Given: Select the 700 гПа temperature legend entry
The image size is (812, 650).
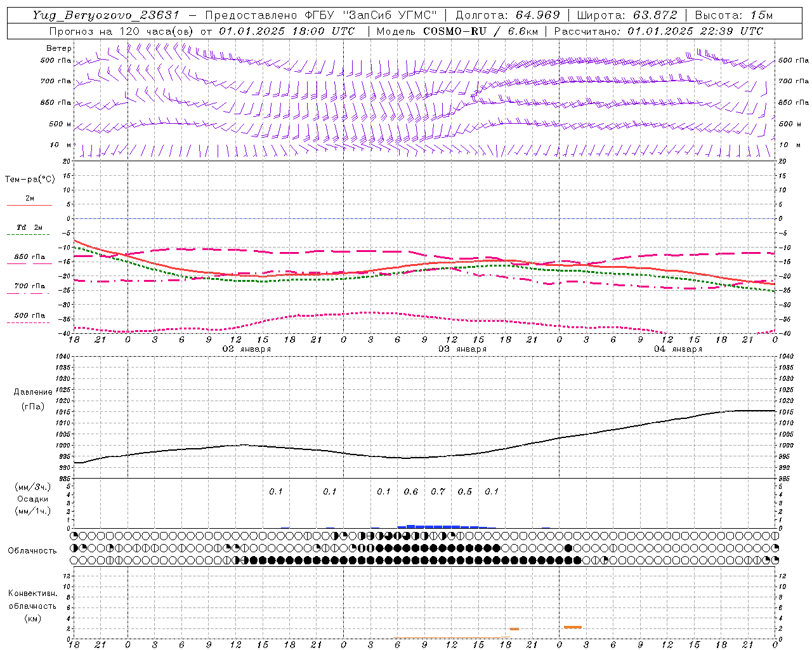Looking at the screenshot, I should point(30,286).
